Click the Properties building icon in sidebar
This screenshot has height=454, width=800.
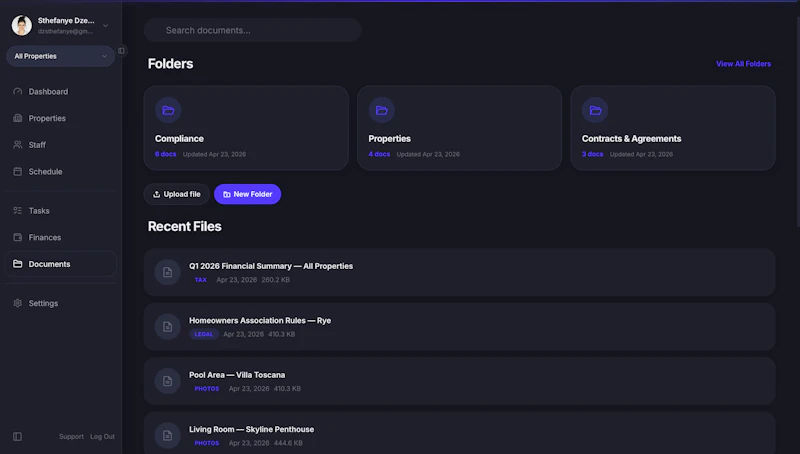click(x=18, y=118)
